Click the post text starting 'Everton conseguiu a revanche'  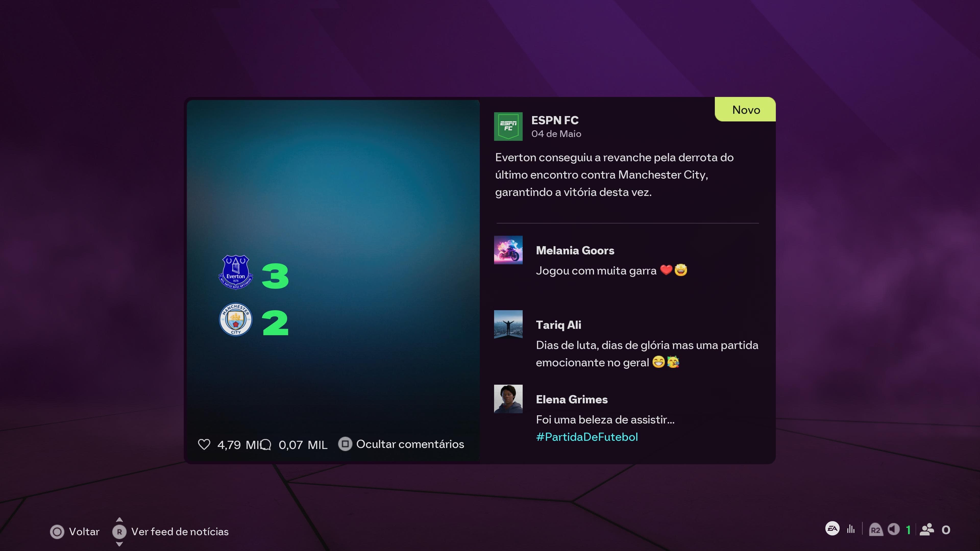coord(614,175)
